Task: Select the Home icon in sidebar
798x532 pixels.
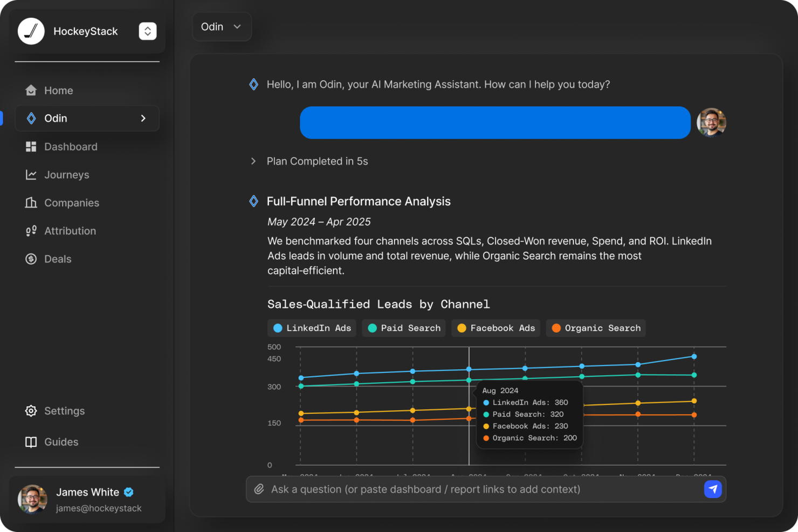Action: click(31, 90)
